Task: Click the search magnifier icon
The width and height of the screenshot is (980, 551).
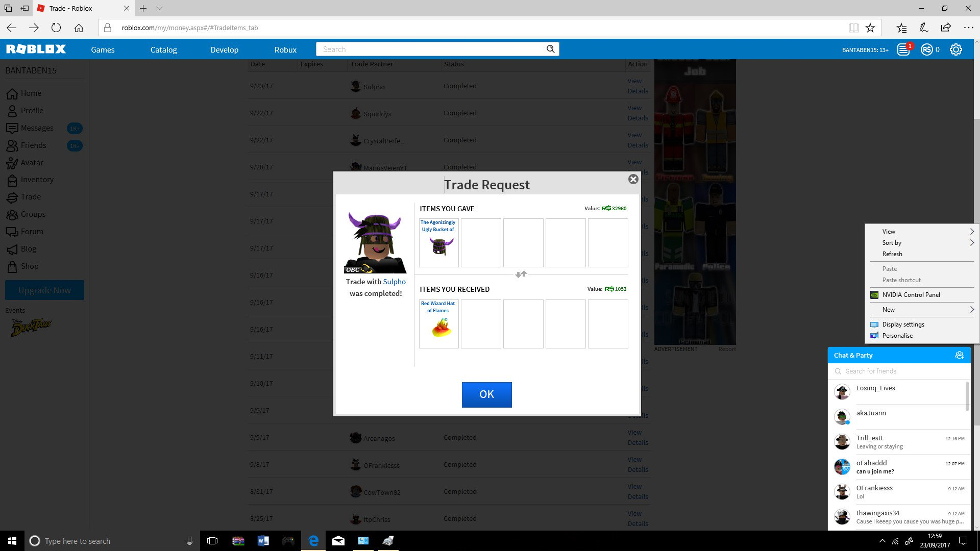Action: [x=550, y=49]
